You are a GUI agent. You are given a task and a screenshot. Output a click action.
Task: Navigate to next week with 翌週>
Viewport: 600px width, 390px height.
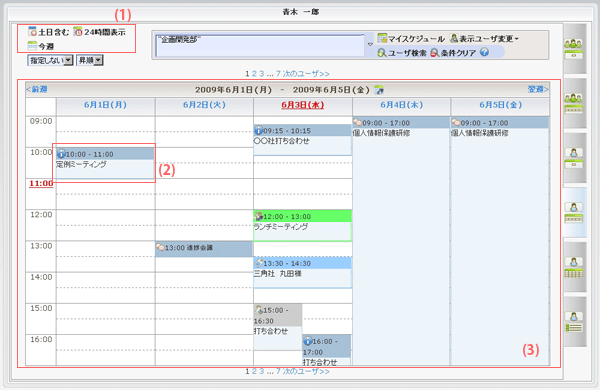tap(538, 89)
